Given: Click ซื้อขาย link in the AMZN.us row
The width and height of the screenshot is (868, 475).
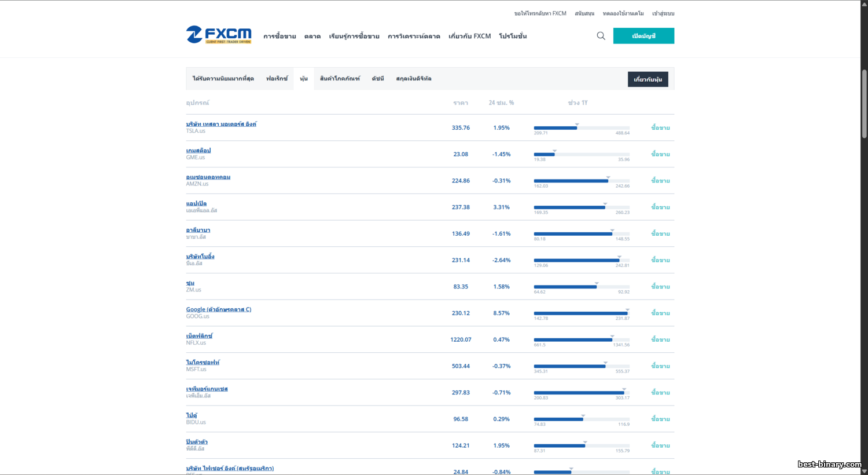Looking at the screenshot, I should tap(660, 181).
